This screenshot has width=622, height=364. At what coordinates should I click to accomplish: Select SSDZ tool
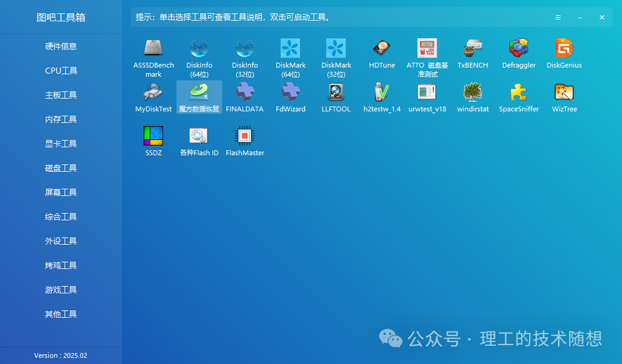[153, 139]
